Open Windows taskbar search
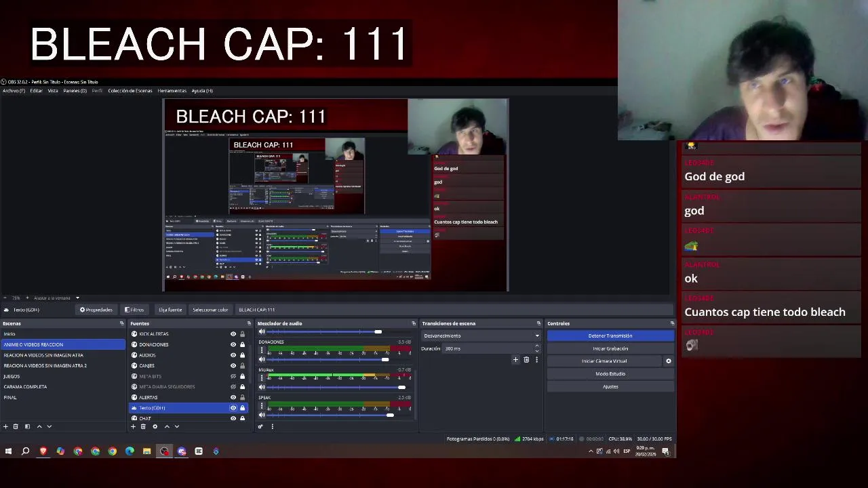Image resolution: width=868 pixels, height=488 pixels. [26, 451]
